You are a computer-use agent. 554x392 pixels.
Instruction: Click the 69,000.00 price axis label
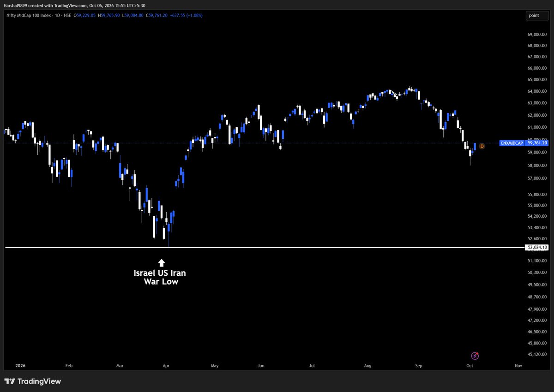tap(537, 34)
